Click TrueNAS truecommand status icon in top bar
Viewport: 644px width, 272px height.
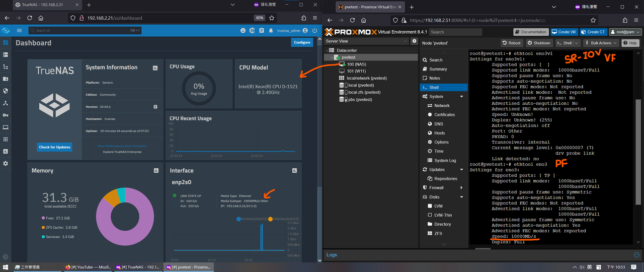[x=252, y=30]
